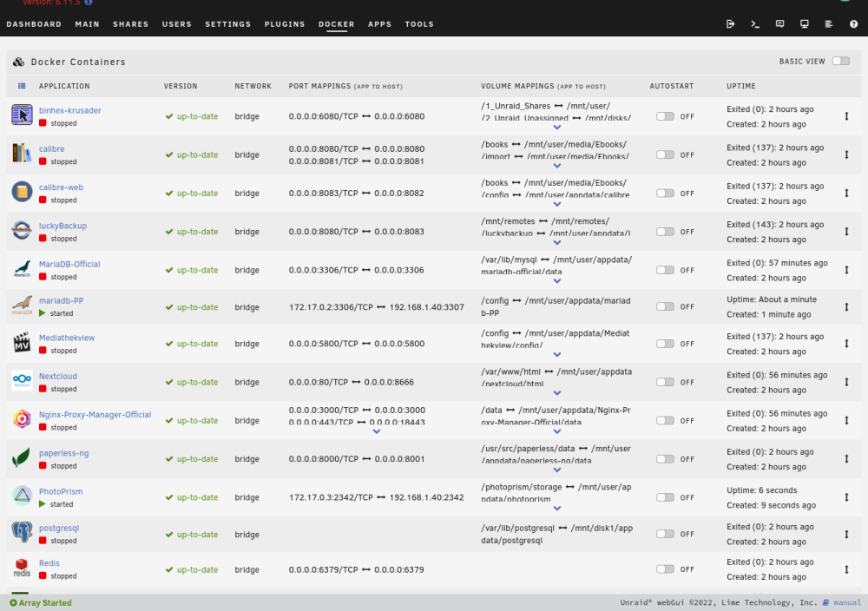The height and width of the screenshot is (611, 868).
Task: Click the paperless-ng name link
Action: pyautogui.click(x=63, y=453)
